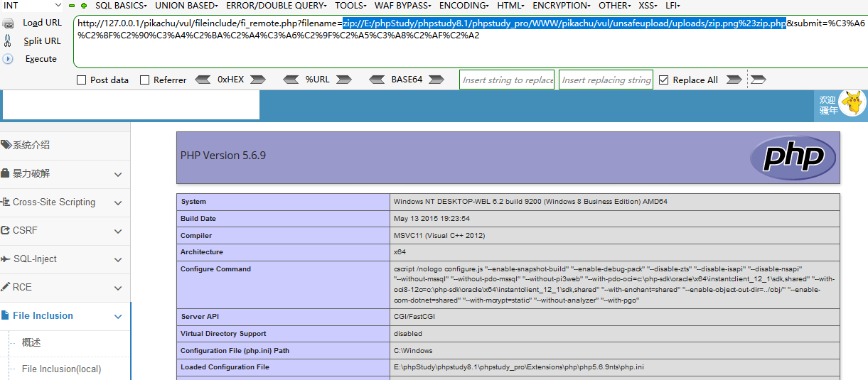This screenshot has width=868, height=380.
Task: Open the ENCRYPTION dropdown menu
Action: tap(561, 6)
